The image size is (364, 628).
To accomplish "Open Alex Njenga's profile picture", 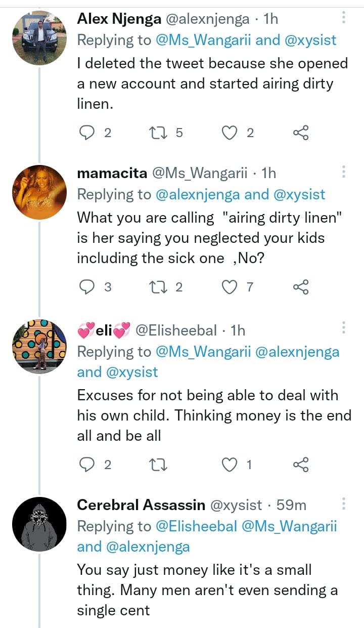I will 39,38.
